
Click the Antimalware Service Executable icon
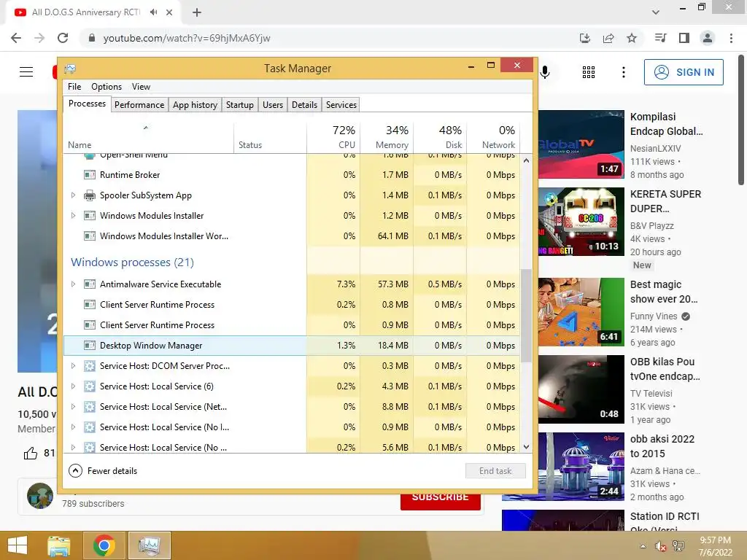pyautogui.click(x=90, y=284)
